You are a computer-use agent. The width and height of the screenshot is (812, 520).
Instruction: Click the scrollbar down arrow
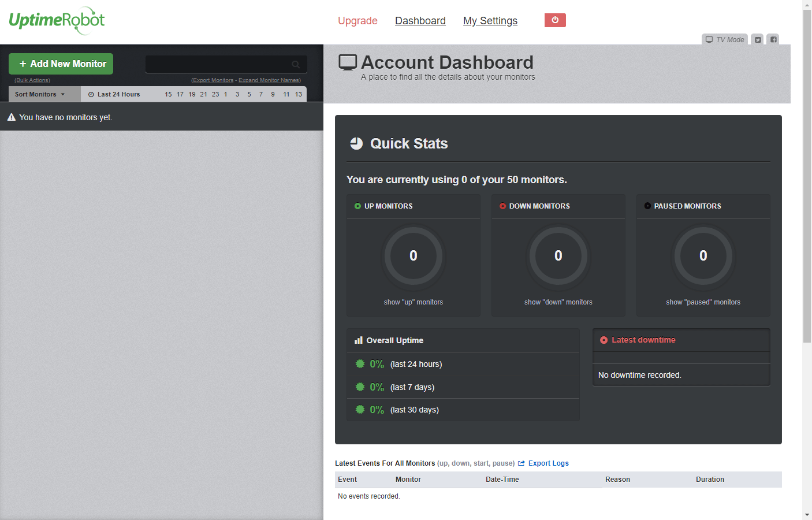807,515
